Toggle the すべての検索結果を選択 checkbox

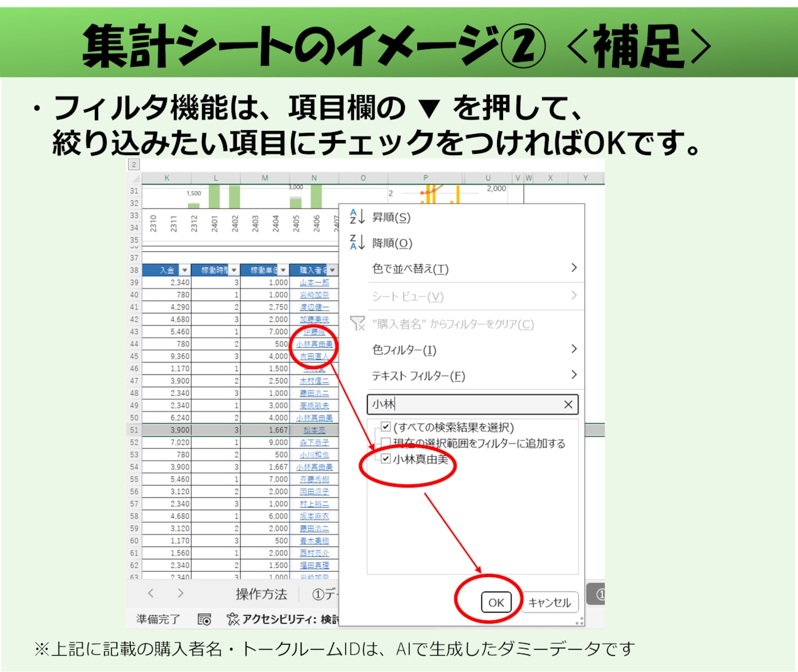(386, 427)
